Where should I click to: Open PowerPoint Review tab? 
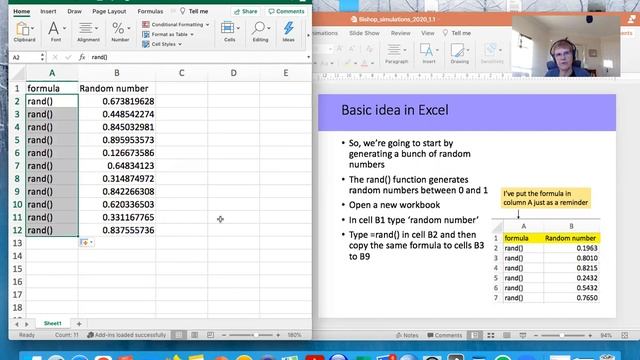pos(400,33)
